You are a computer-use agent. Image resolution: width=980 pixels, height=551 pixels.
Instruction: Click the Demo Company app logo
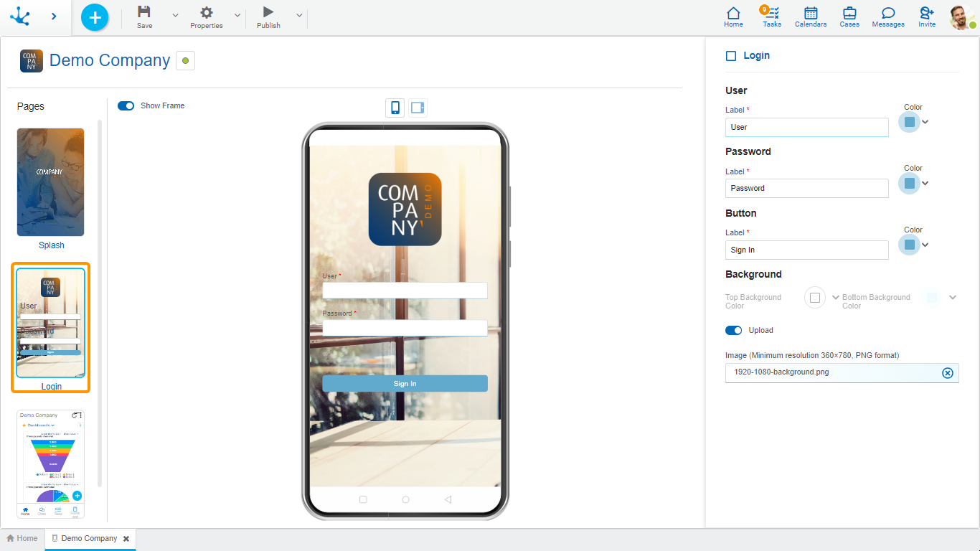[x=32, y=61]
